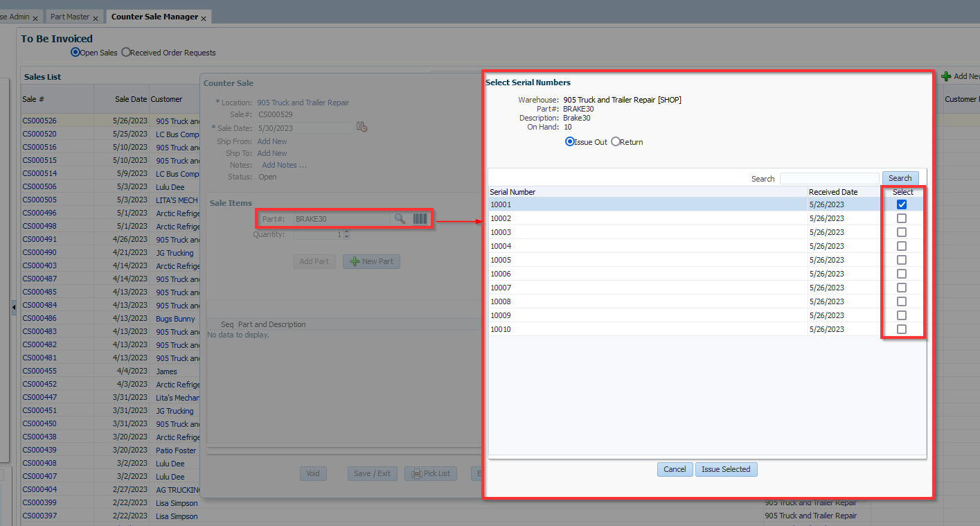Select serial number row 10008
Image resolution: width=980 pixels, height=526 pixels.
[x=707, y=301]
